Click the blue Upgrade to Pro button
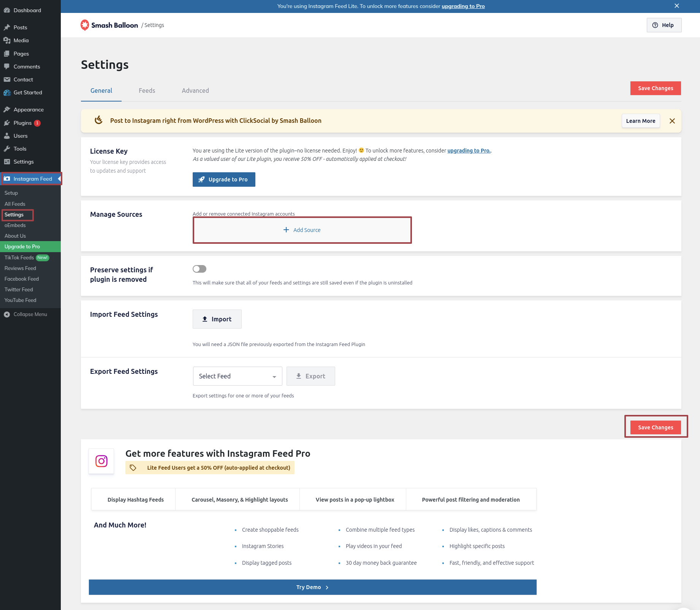This screenshot has width=700, height=610. coord(224,180)
